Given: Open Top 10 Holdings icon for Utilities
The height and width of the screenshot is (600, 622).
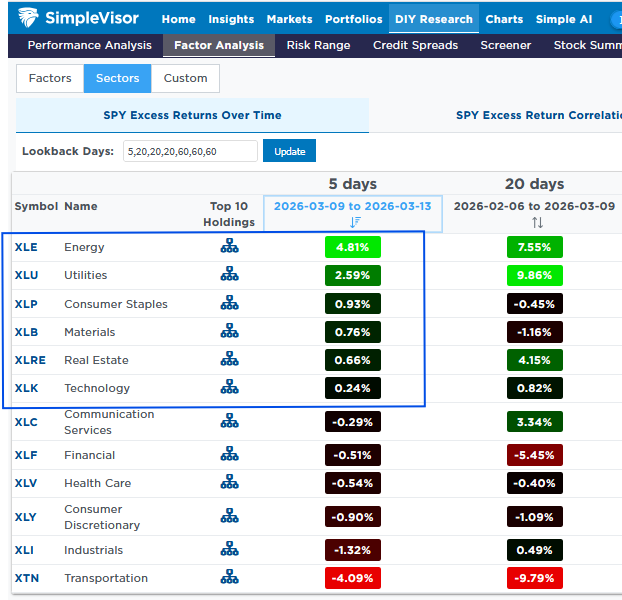Looking at the screenshot, I should 230,276.
